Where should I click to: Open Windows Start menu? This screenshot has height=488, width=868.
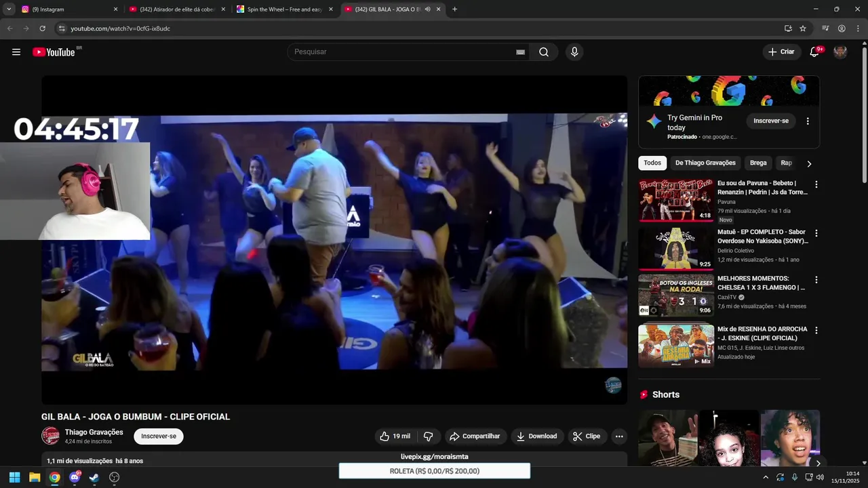(x=14, y=477)
